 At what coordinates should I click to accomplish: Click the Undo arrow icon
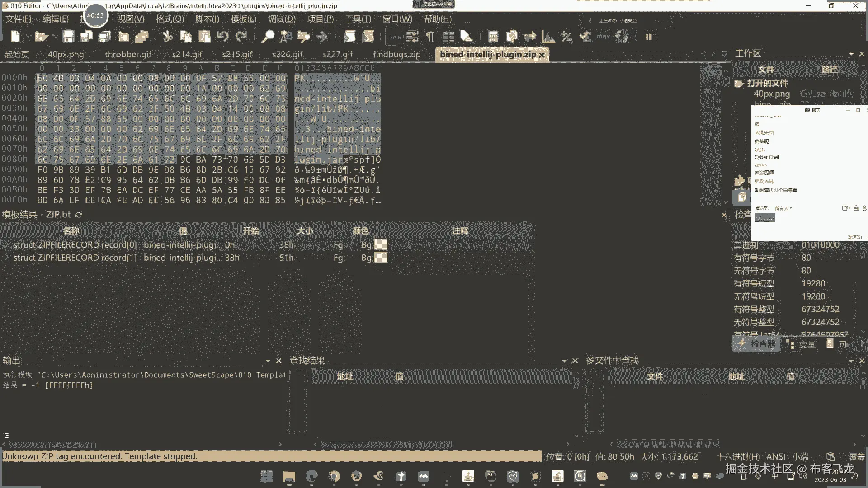point(222,37)
